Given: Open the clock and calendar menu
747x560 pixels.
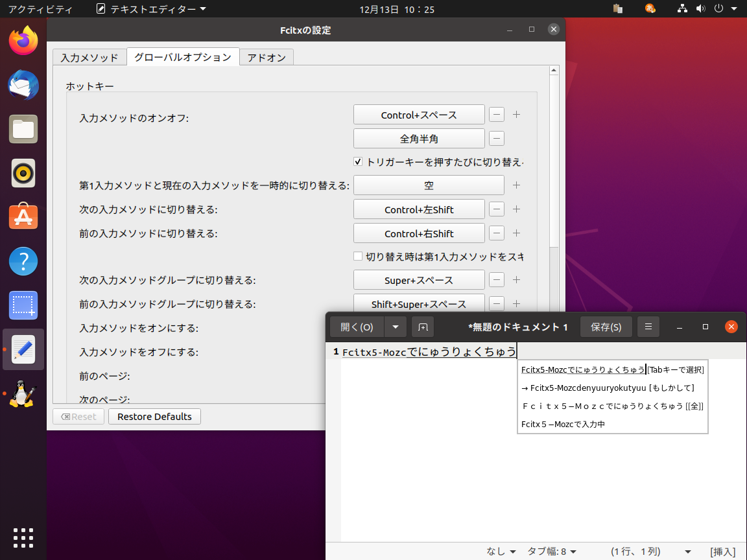Looking at the screenshot, I should point(397,9).
